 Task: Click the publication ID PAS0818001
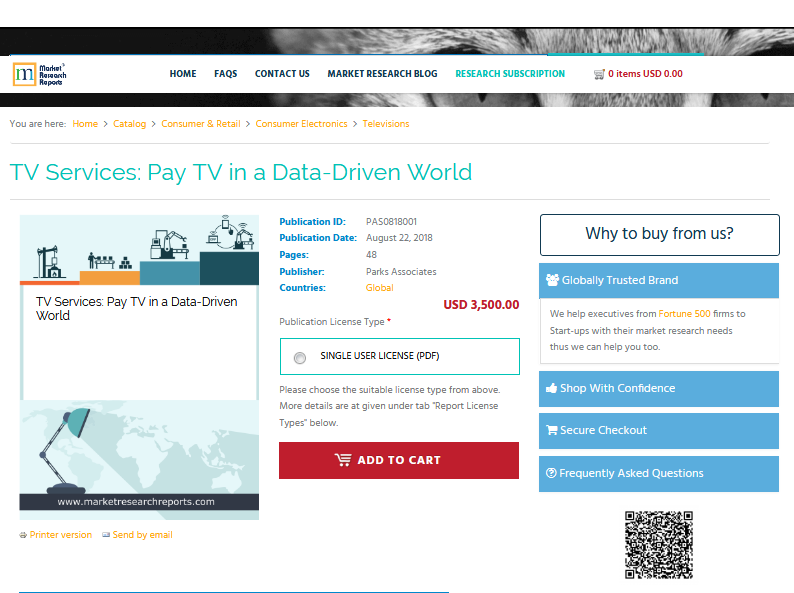(391, 222)
